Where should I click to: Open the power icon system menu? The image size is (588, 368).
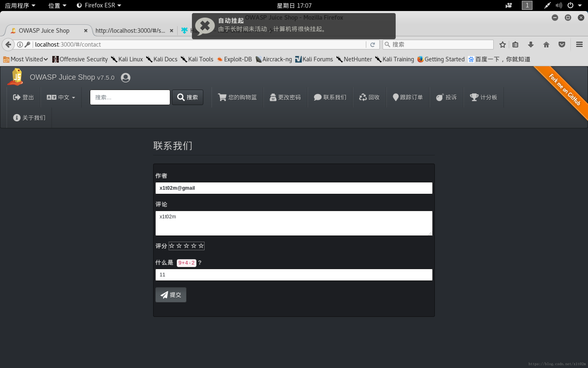(x=570, y=5)
